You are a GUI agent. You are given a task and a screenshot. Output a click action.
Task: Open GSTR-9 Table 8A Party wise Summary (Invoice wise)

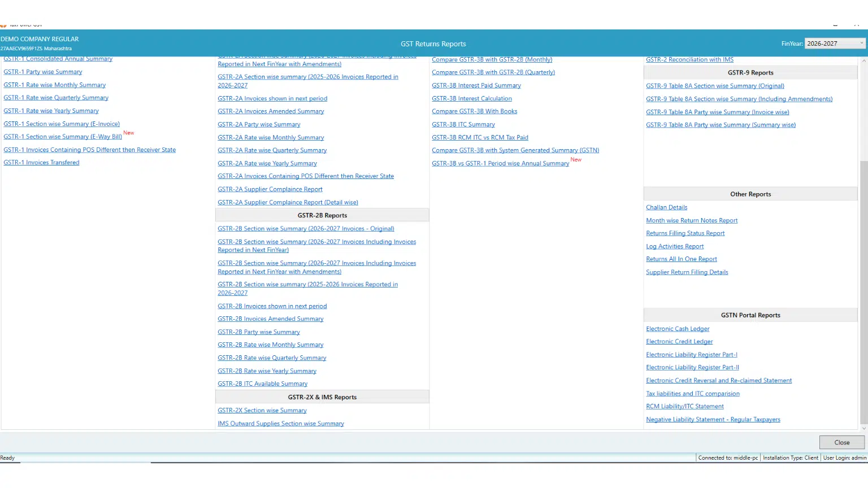[718, 112]
